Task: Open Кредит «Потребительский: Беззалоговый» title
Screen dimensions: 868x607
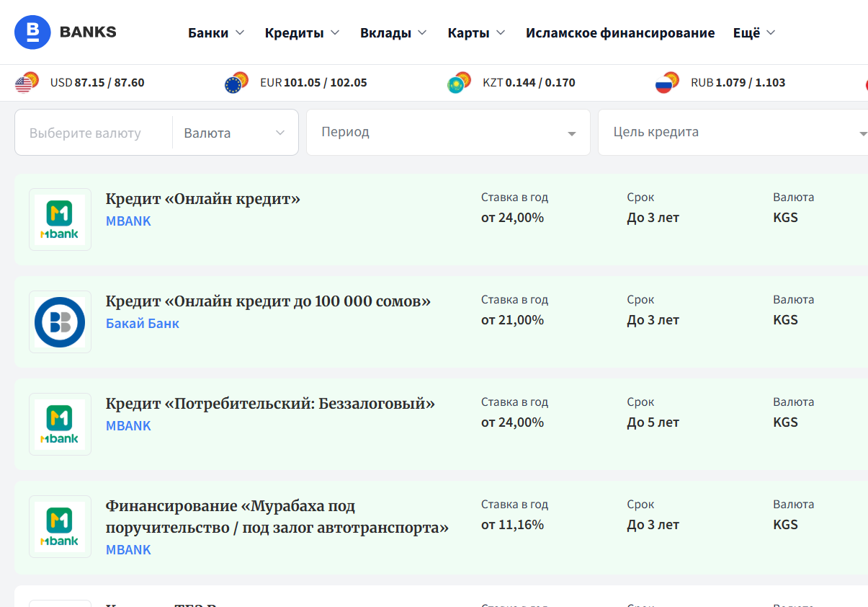Action: [x=270, y=404]
